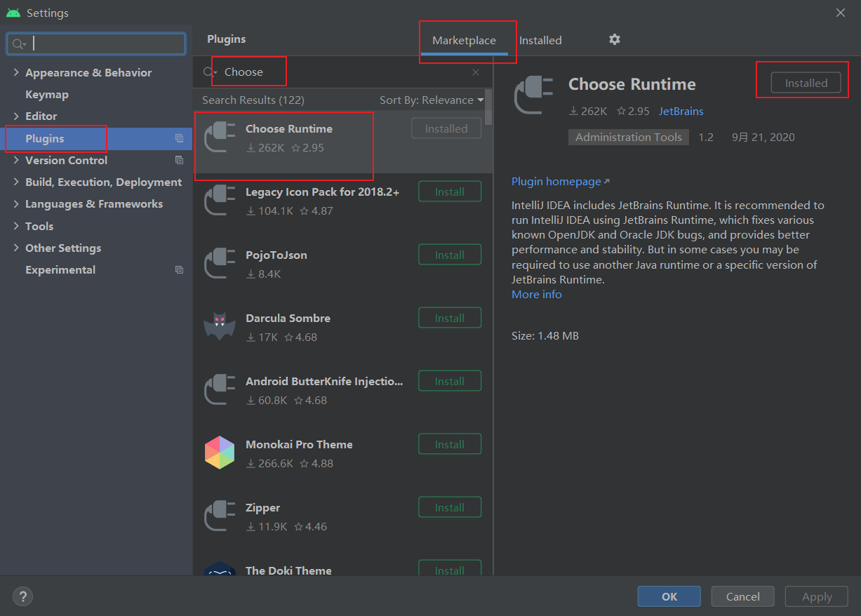This screenshot has height=616, width=861.
Task: Cancel the Settings dialog
Action: (743, 596)
